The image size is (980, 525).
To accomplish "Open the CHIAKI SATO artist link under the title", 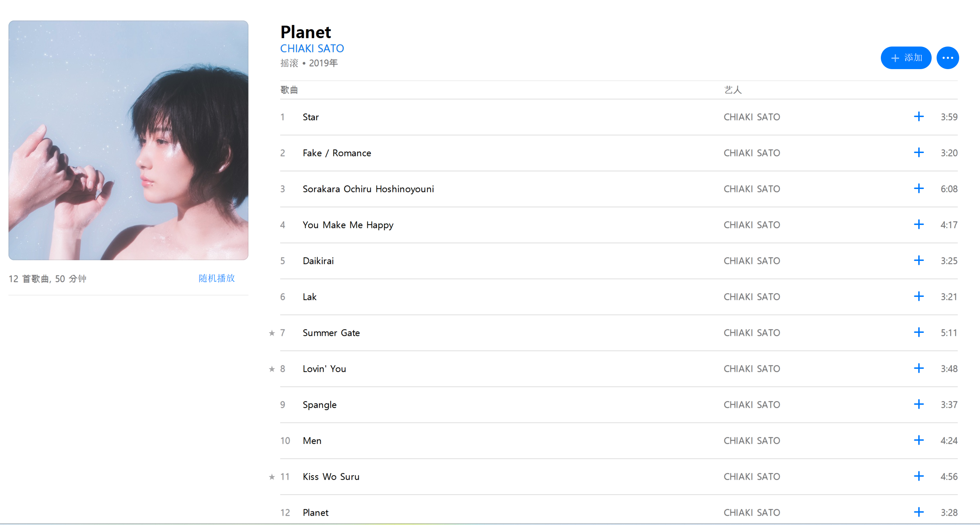I will (312, 49).
